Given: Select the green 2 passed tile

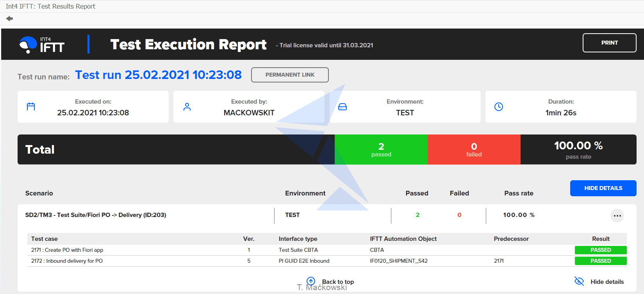Looking at the screenshot, I should coord(381,149).
